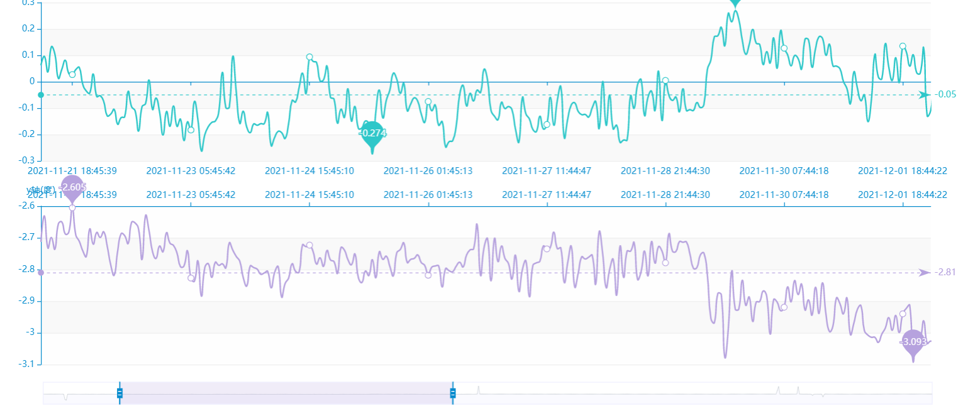Select purple data point at 2021-11-28 21:44:30
The height and width of the screenshot is (406, 980).
click(x=665, y=263)
